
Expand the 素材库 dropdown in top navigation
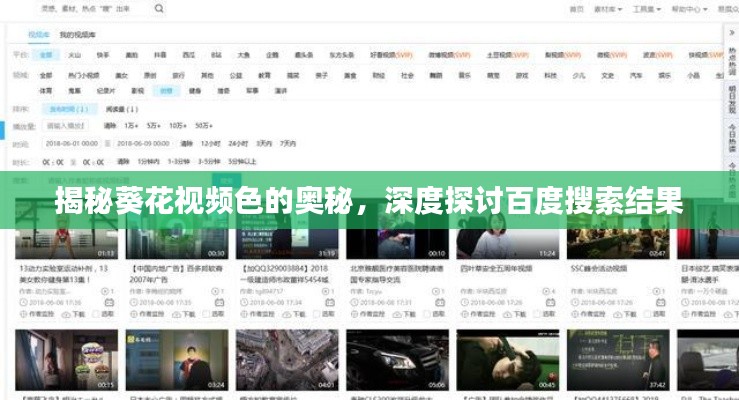point(608,9)
